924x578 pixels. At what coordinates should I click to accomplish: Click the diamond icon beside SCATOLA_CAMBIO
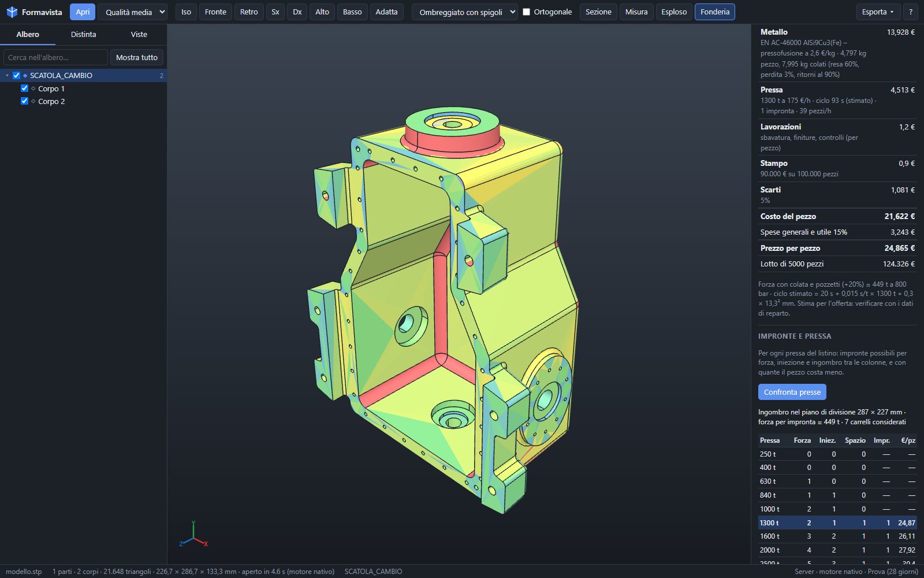click(25, 76)
